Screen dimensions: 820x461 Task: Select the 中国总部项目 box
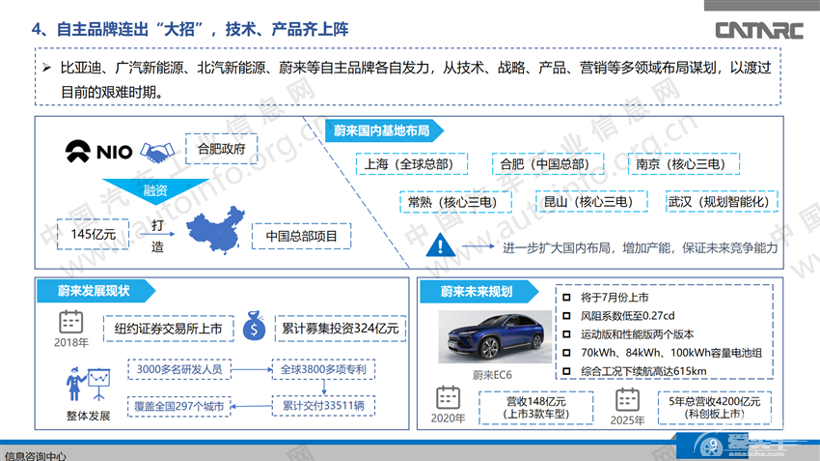[301, 236]
